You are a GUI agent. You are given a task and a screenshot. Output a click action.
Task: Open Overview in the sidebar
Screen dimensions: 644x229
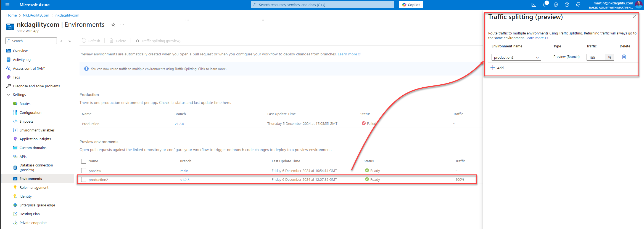(20, 51)
